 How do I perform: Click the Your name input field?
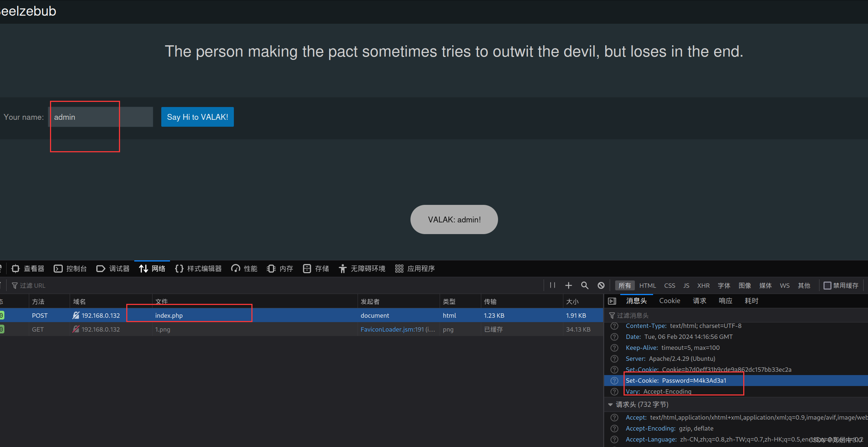(100, 117)
